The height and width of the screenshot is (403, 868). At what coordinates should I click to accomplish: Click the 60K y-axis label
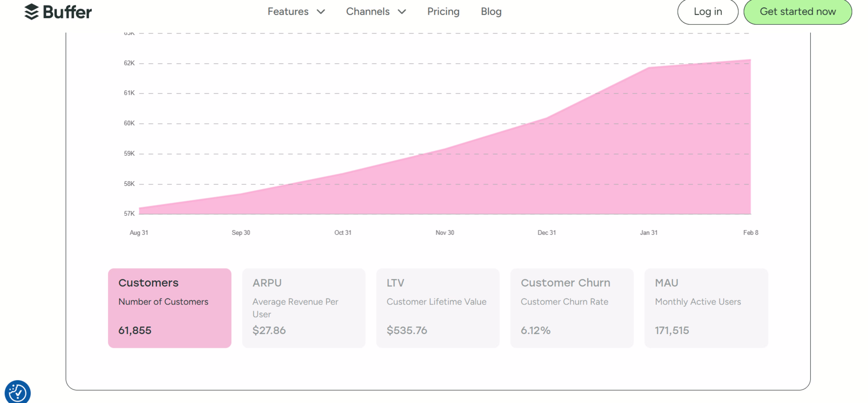(129, 123)
